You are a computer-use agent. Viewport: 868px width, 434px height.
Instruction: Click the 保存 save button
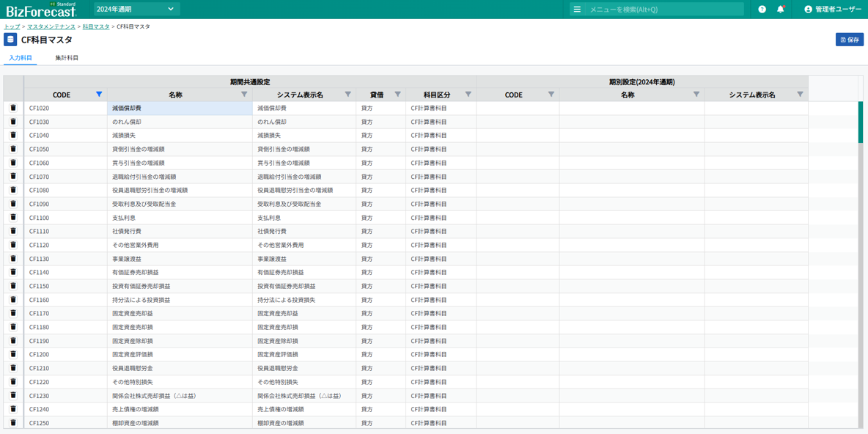click(849, 40)
